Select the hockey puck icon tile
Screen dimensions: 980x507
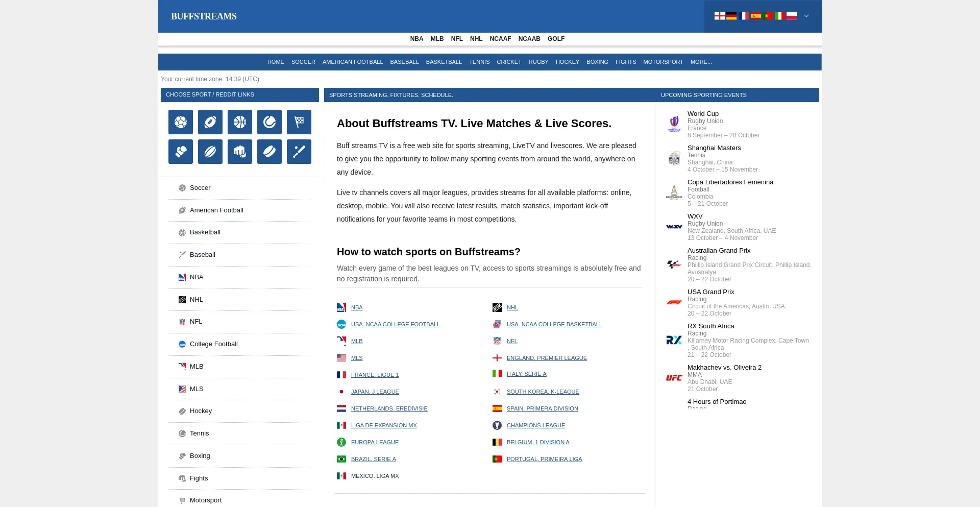click(269, 152)
